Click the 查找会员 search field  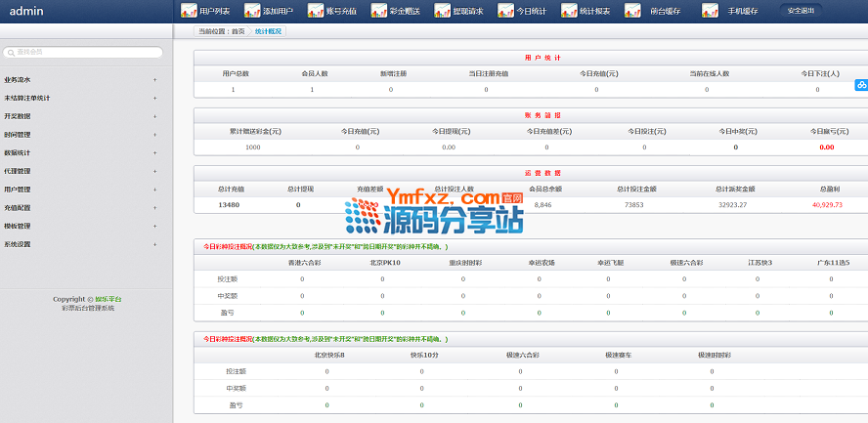pos(83,53)
